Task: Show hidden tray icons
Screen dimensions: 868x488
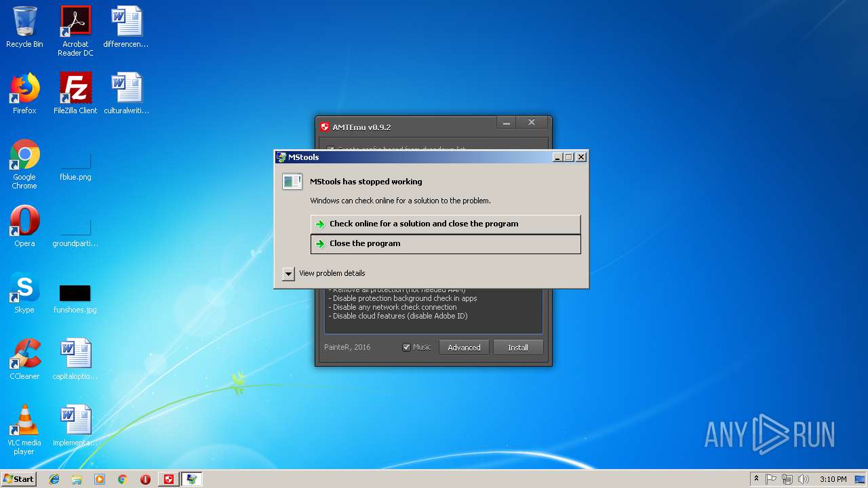Action: (756, 479)
